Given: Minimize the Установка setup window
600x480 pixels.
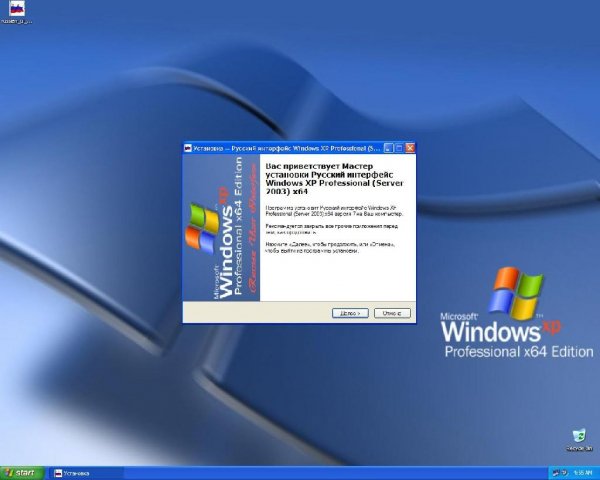Looking at the screenshot, I should [388, 148].
